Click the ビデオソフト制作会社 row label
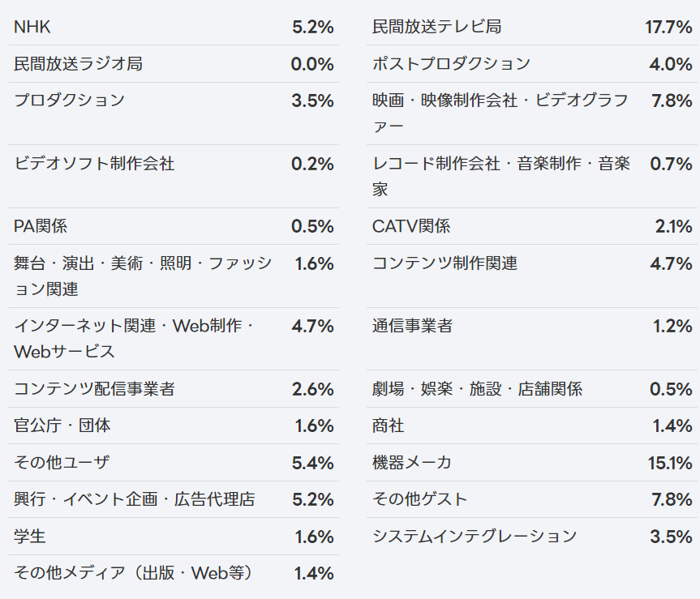The image size is (700, 599). (x=94, y=164)
